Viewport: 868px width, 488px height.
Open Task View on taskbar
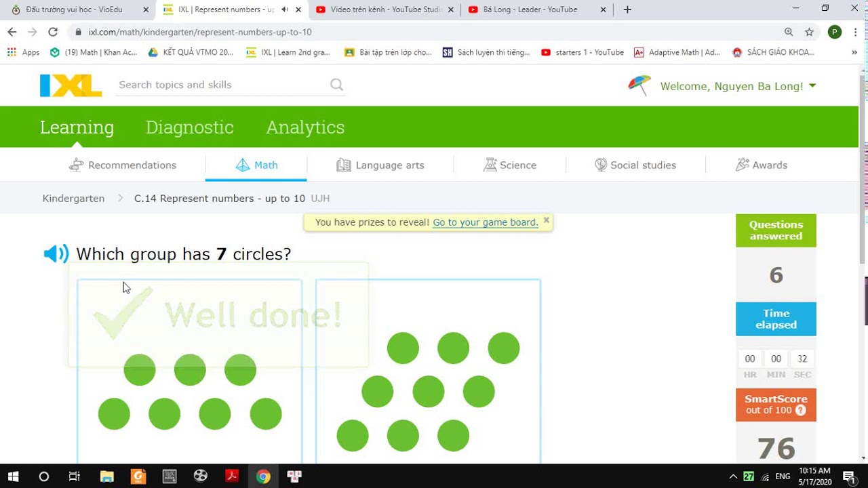pyautogui.click(x=75, y=476)
